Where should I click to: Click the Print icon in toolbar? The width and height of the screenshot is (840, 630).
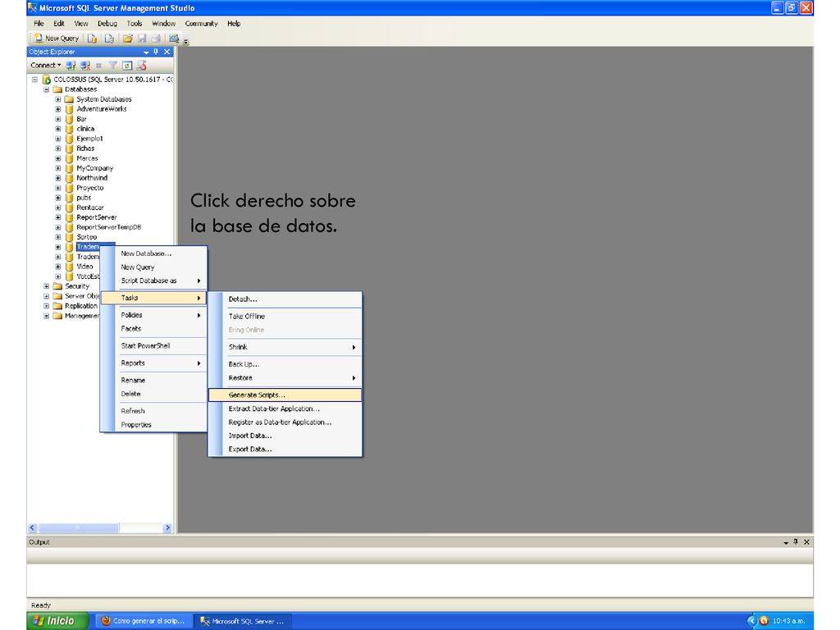pyautogui.click(x=156, y=39)
